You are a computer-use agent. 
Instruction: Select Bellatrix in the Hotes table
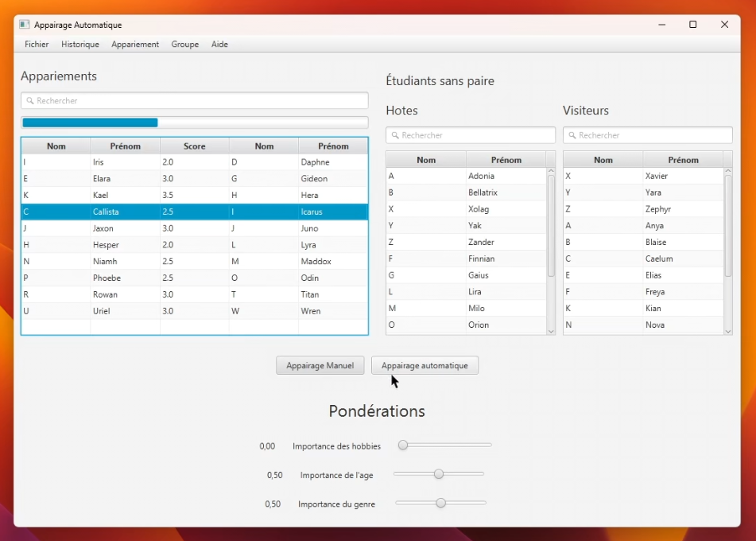click(481, 193)
